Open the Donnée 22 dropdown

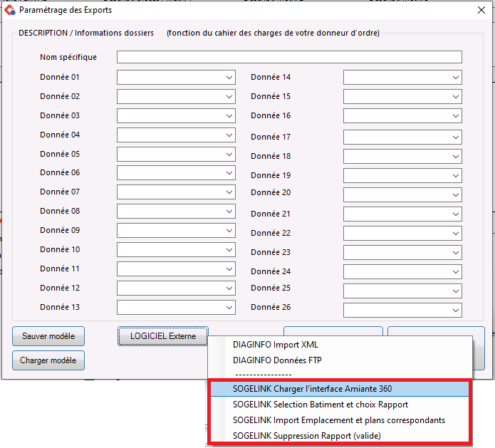pyautogui.click(x=402, y=234)
